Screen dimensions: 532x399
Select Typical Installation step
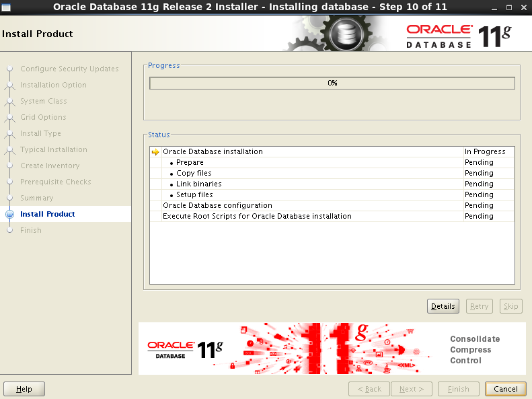pyautogui.click(x=54, y=149)
